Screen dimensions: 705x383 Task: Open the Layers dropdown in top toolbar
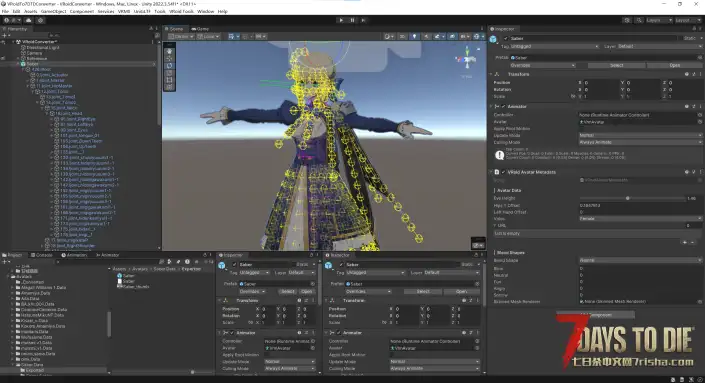659,20
